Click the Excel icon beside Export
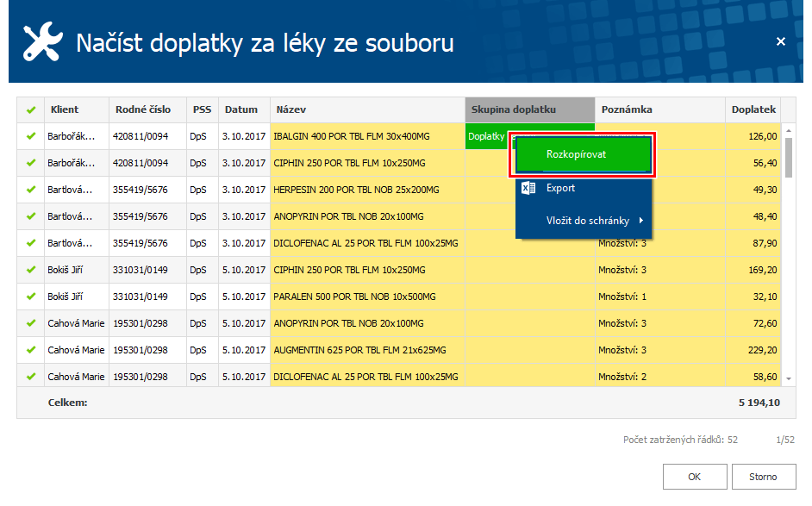The width and height of the screenshot is (812, 506). 528,188
